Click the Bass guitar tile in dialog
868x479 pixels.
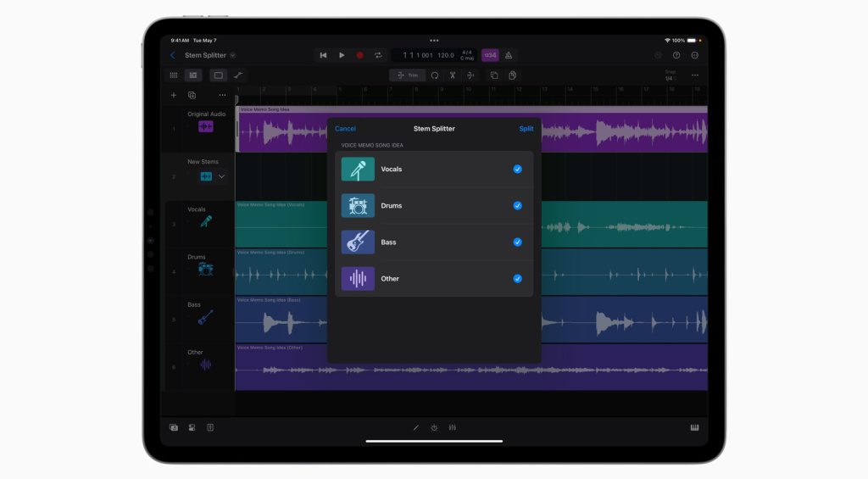click(x=358, y=242)
